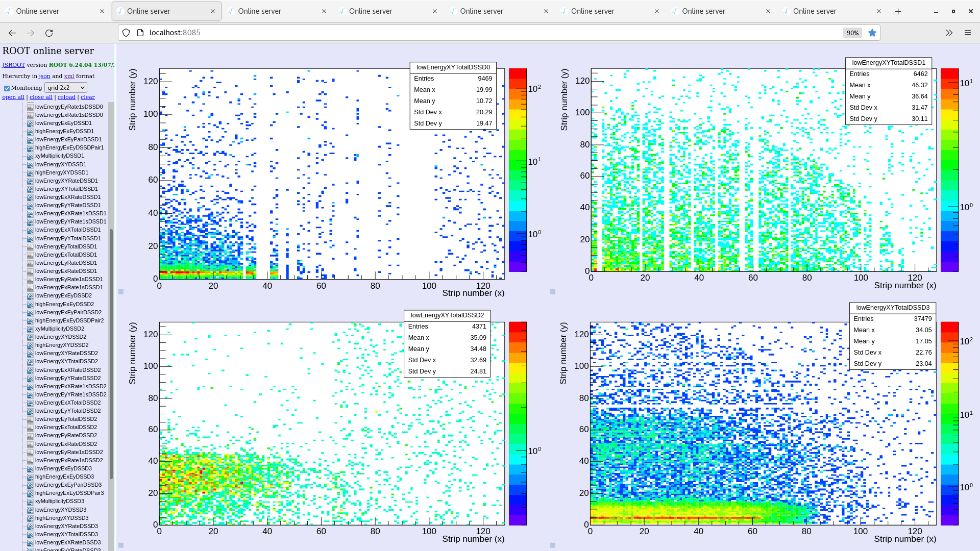Click the 'clear' link
Screen dimensions: 980x551
point(87,97)
